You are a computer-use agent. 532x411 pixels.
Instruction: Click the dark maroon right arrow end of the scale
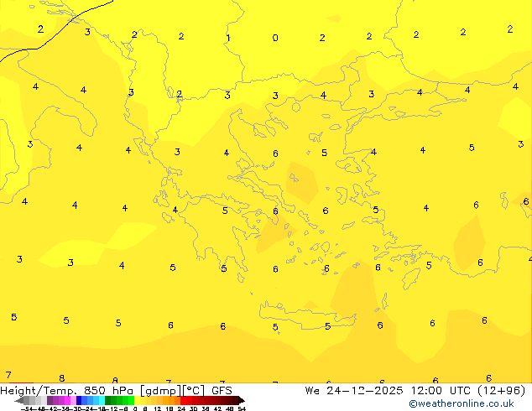pos(241,400)
